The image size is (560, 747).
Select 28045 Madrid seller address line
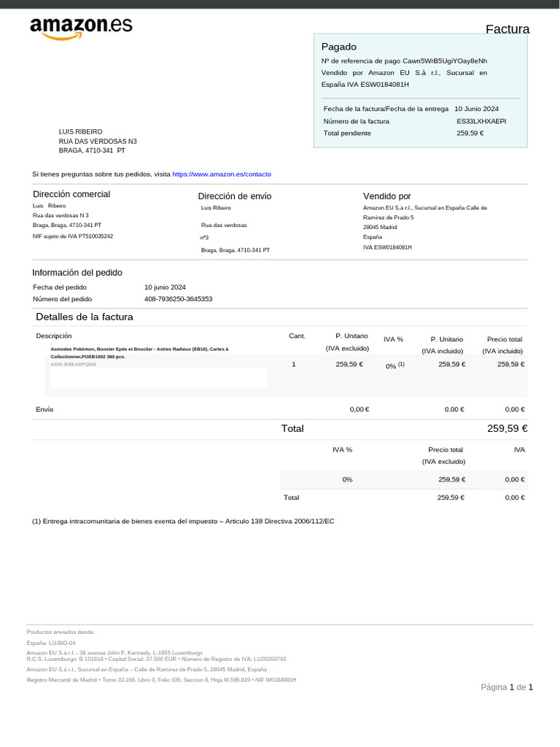tap(380, 228)
